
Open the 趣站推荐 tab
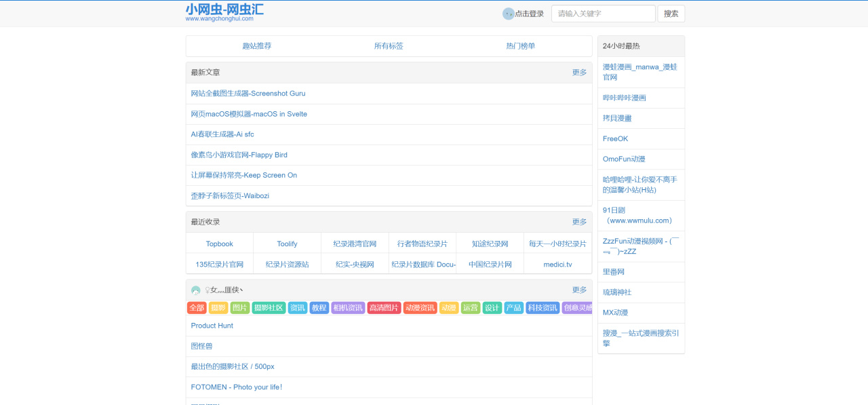tap(257, 46)
